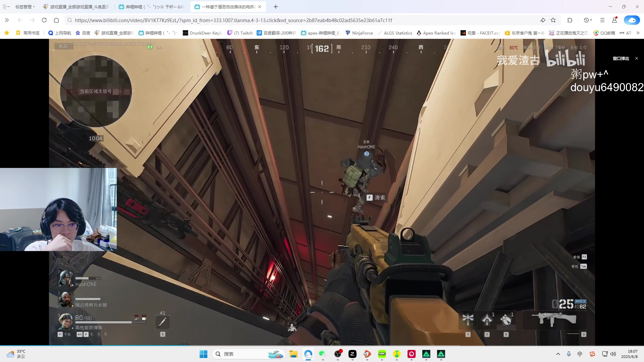The width and height of the screenshot is (644, 362).
Task: Click the taskbar 搜索 search box
Action: click(249, 354)
